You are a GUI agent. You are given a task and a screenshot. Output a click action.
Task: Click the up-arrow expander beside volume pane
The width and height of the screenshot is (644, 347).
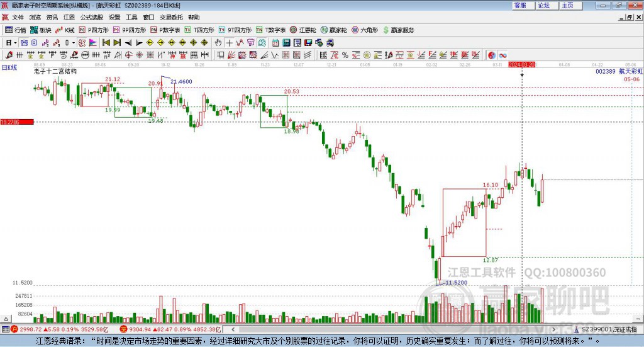click(x=6, y=319)
